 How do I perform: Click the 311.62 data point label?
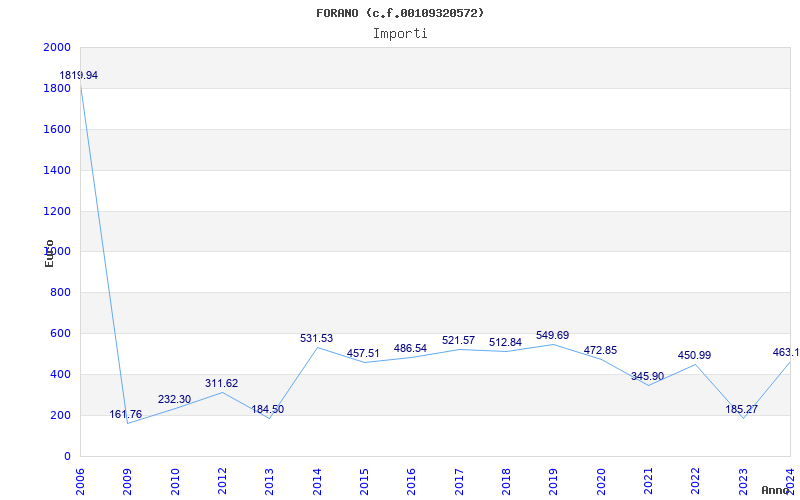221,383
